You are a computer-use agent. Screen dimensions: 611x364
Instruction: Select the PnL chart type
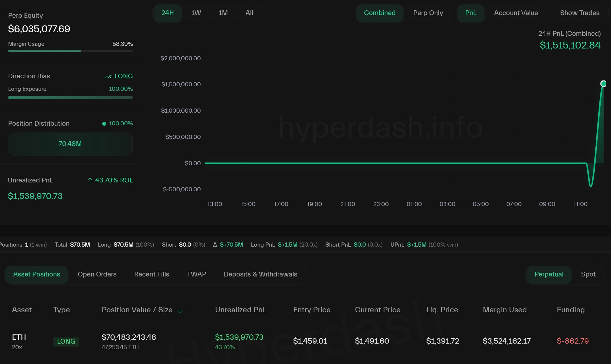pyautogui.click(x=471, y=13)
